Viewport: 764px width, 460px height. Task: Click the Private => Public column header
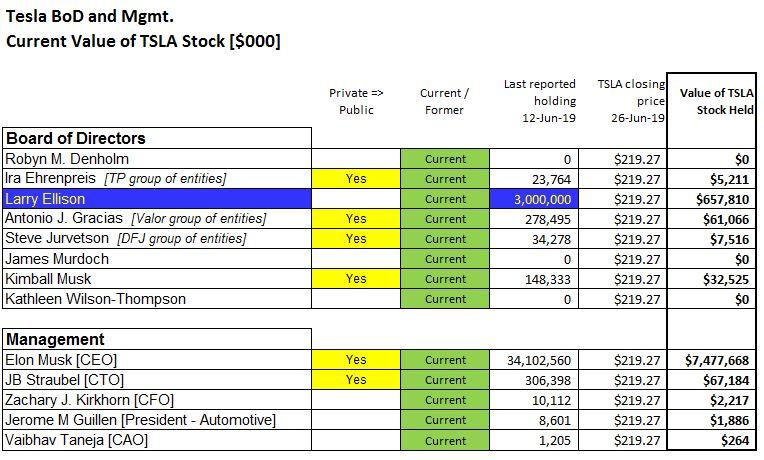(356, 102)
